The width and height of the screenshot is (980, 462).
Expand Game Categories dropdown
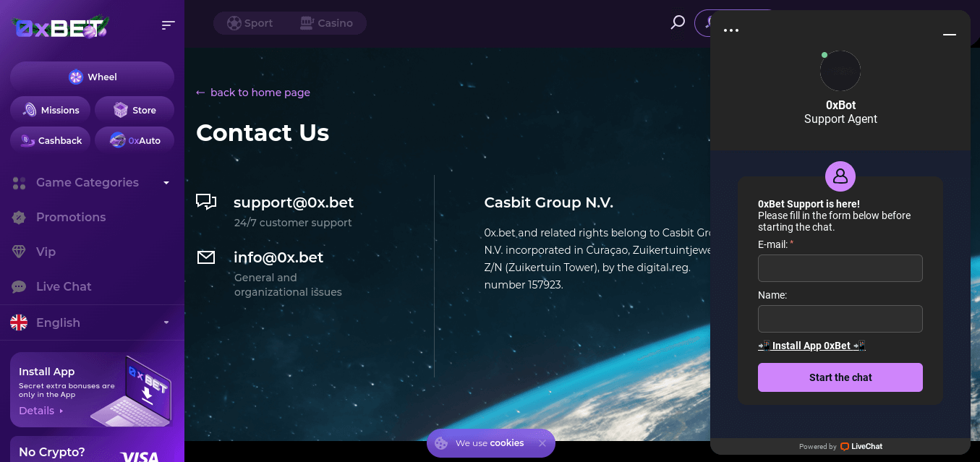(x=92, y=182)
